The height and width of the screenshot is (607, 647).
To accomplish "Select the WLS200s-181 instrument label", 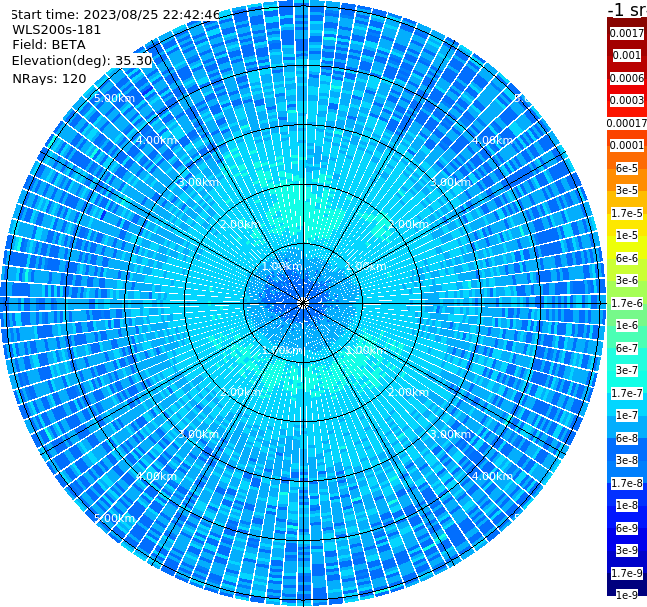I will click(57, 30).
